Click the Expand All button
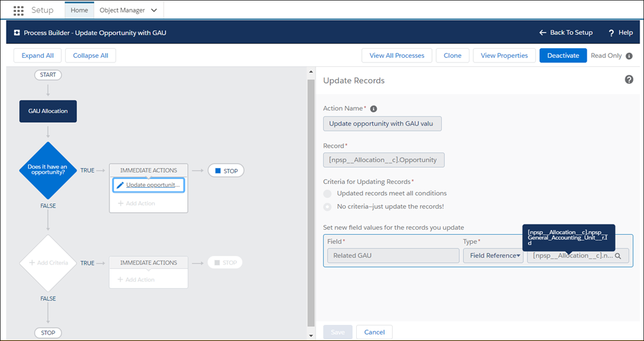Screen dimensions: 644x341 [37, 55]
